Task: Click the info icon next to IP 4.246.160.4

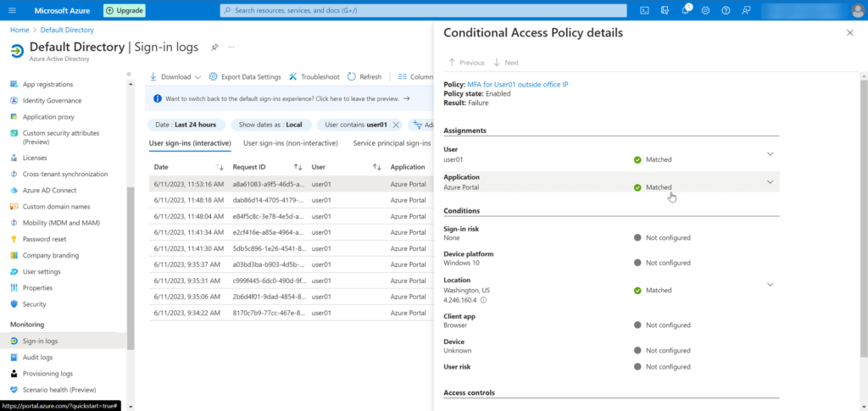Action: pos(483,300)
